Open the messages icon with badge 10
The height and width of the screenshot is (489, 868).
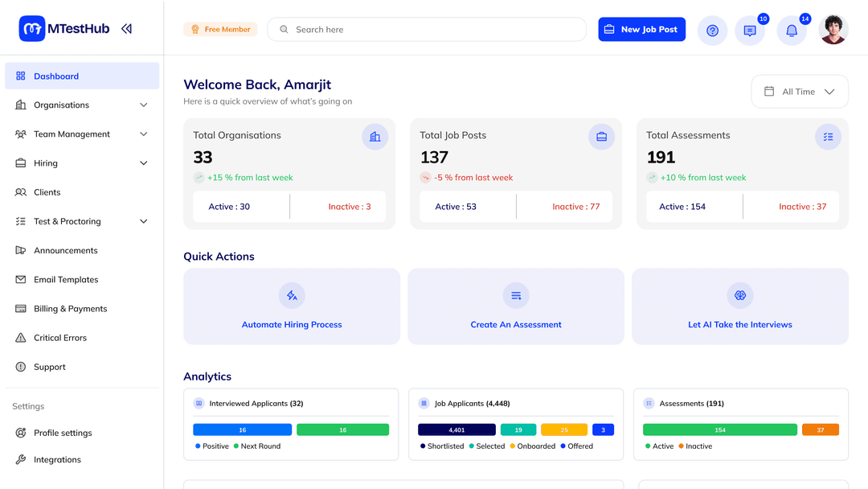click(x=750, y=31)
